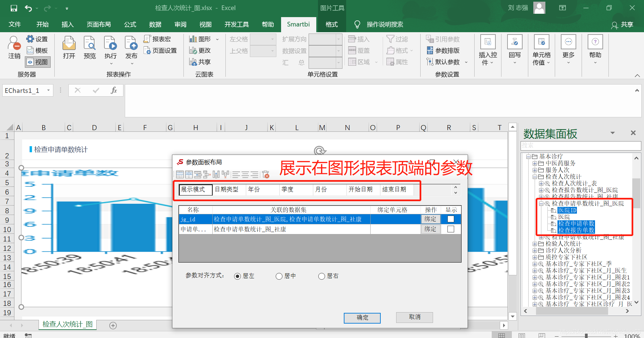The image size is (644, 338).
Task: Click the 取消 cancel button
Action: point(415,317)
